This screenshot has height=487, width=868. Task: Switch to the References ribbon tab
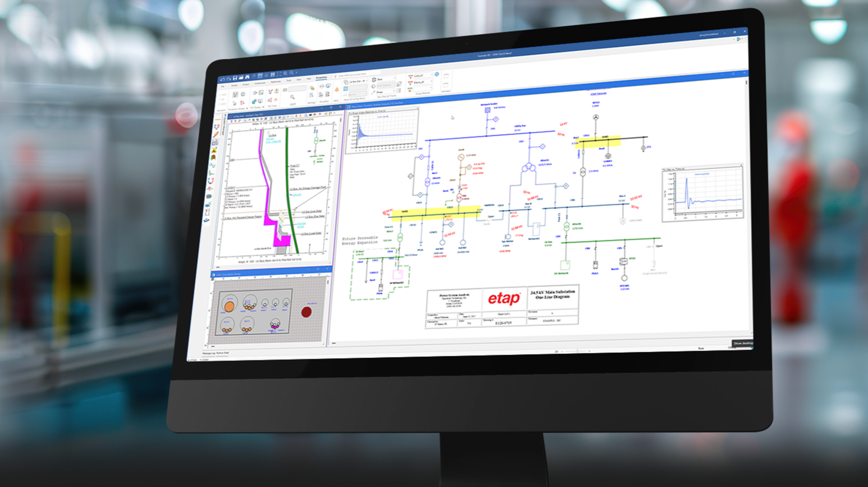(x=276, y=81)
